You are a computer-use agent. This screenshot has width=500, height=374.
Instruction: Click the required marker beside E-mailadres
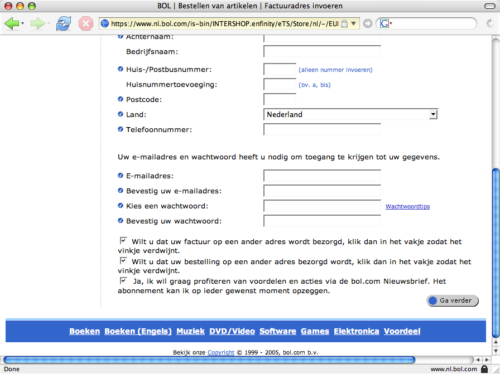tap(120, 175)
